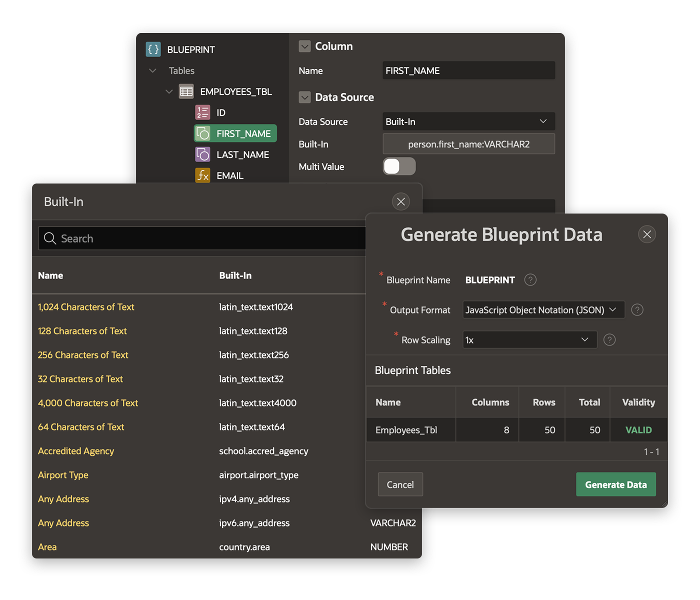Collapse the Tables tree node
The height and width of the screenshot is (600, 700).
click(152, 70)
